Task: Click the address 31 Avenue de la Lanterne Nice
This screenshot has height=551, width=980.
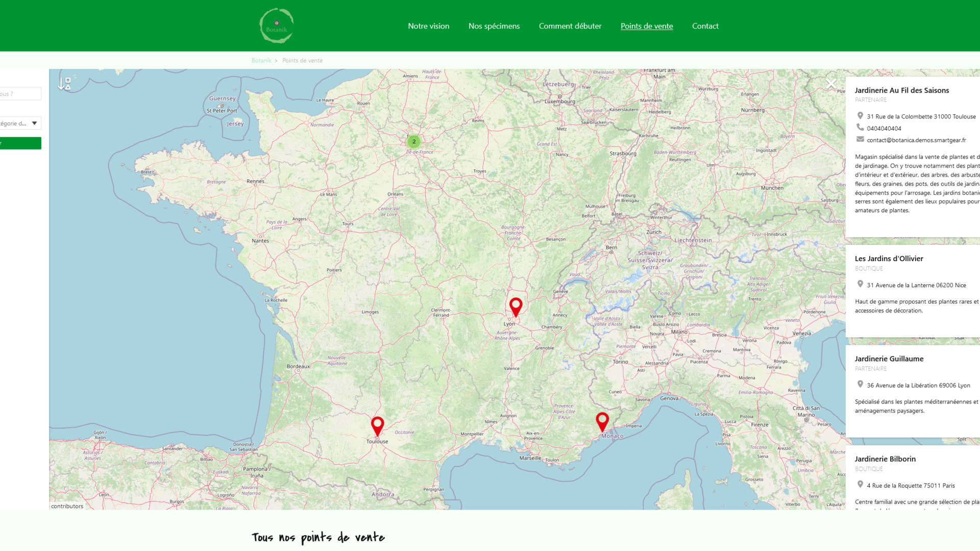Action: [x=916, y=285]
